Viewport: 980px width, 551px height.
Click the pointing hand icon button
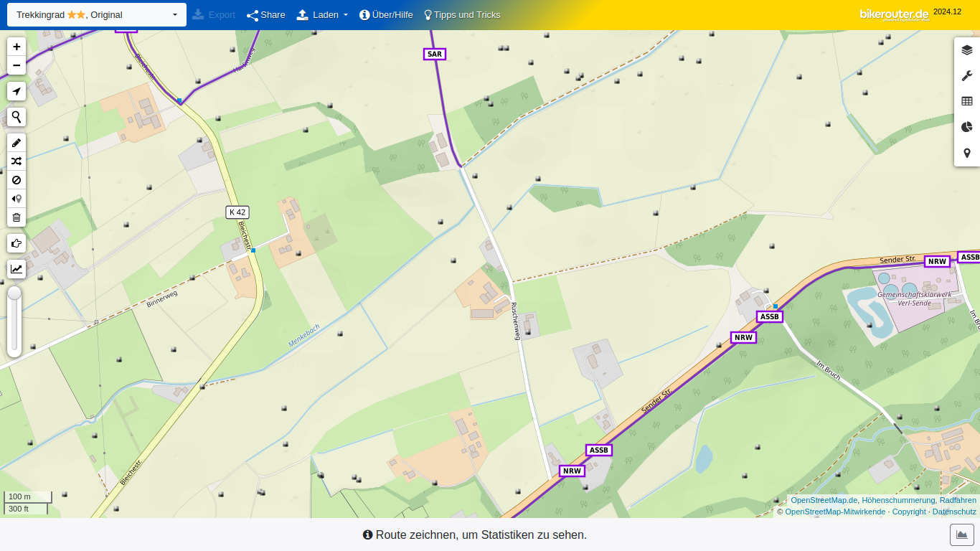[x=17, y=243]
